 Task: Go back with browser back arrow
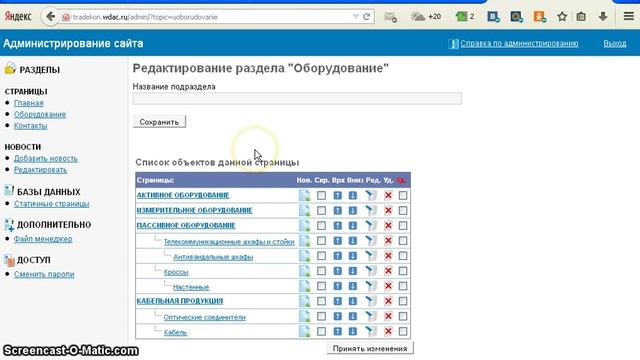click(50, 17)
